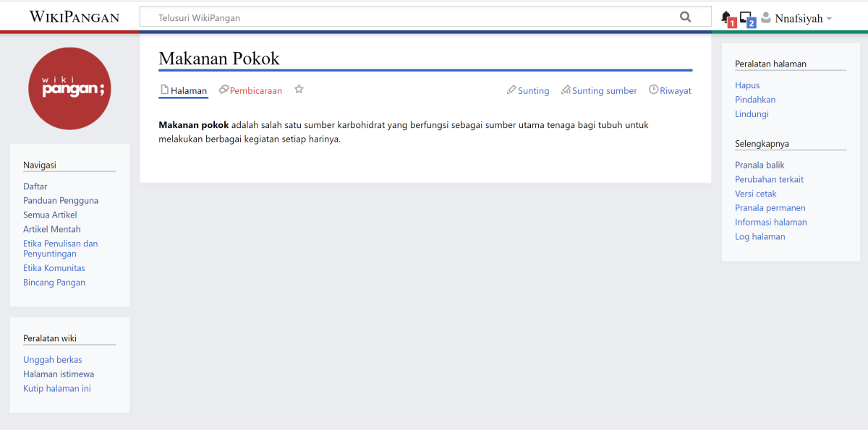The height and width of the screenshot is (430, 868).
Task: Open Pranala permanen in Selengkapnya
Action: (770, 207)
